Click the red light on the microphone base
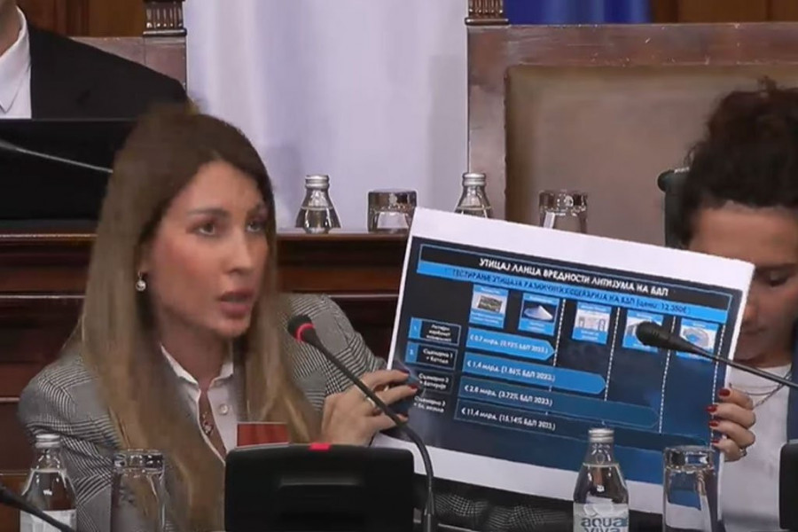The height and width of the screenshot is (532, 798). coord(317,446)
